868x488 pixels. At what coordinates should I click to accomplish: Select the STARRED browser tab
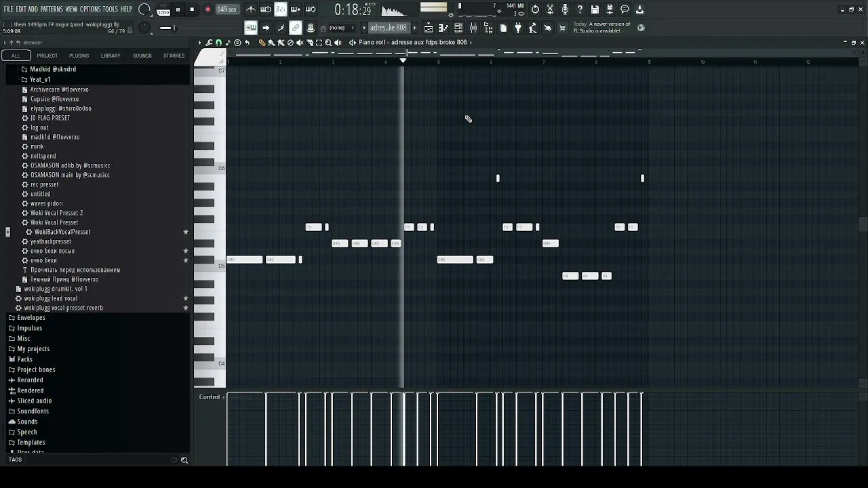coord(174,56)
